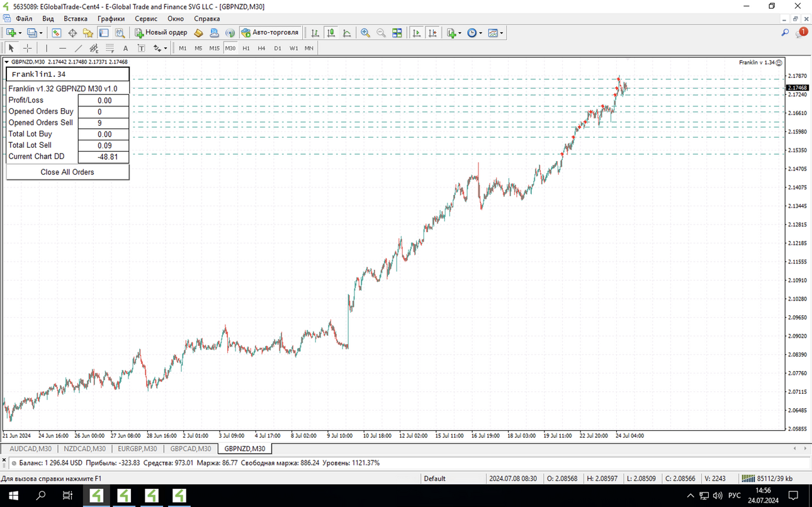Expand the arrows objects dropdown
The width and height of the screenshot is (812, 507).
pos(166,48)
